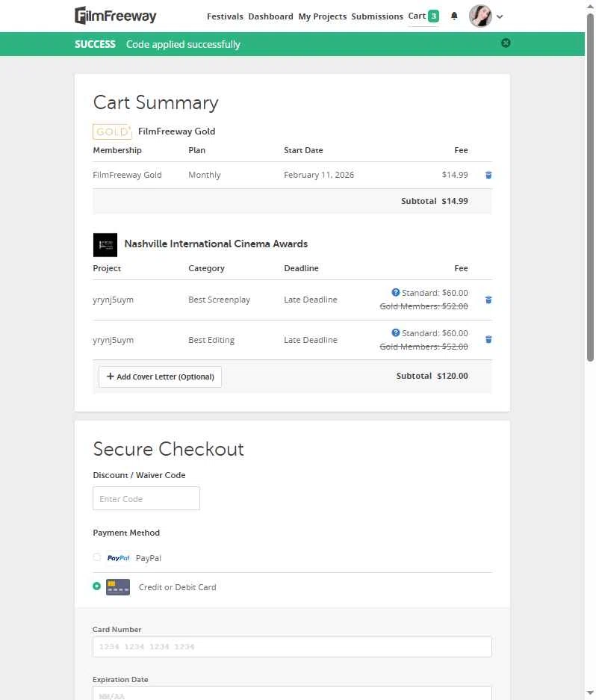Screen dimensions: 596x700
Task: Open the user profile avatar
Action: coord(480,16)
